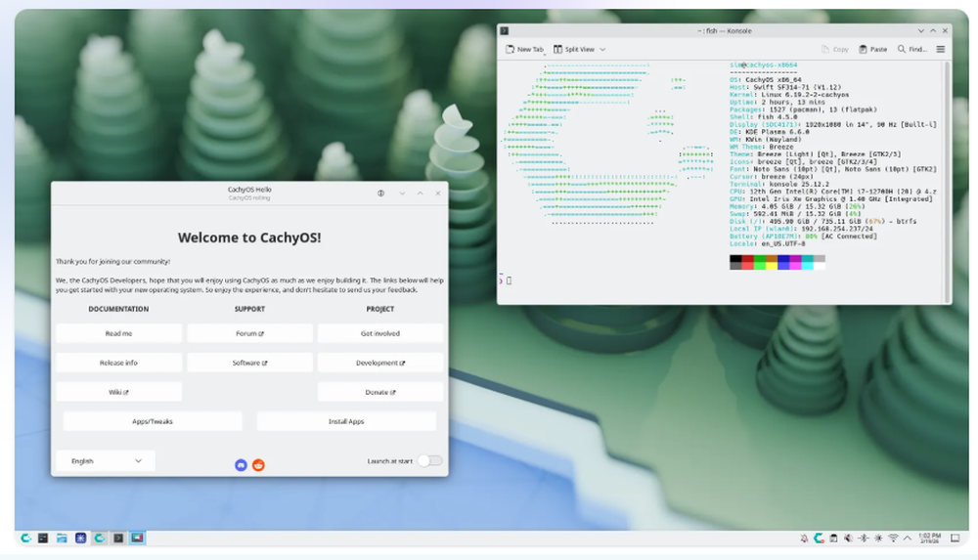Image resolution: width=978 pixels, height=560 pixels.
Task: Launch the blue star app in taskbar
Action: (x=80, y=538)
